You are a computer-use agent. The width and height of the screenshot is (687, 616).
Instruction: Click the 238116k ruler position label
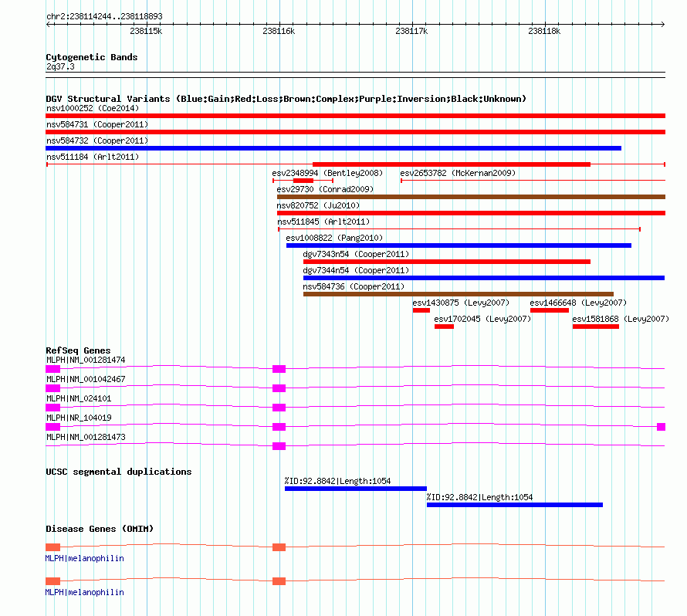279,31
